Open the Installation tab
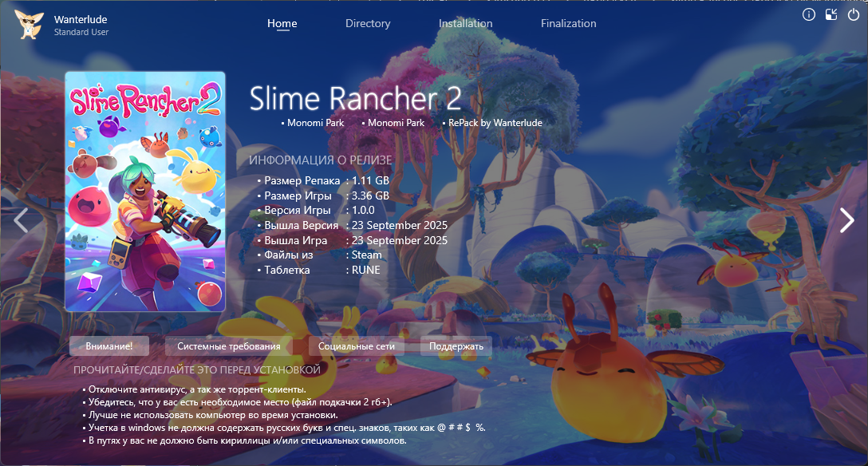This screenshot has height=466, width=868. point(466,23)
